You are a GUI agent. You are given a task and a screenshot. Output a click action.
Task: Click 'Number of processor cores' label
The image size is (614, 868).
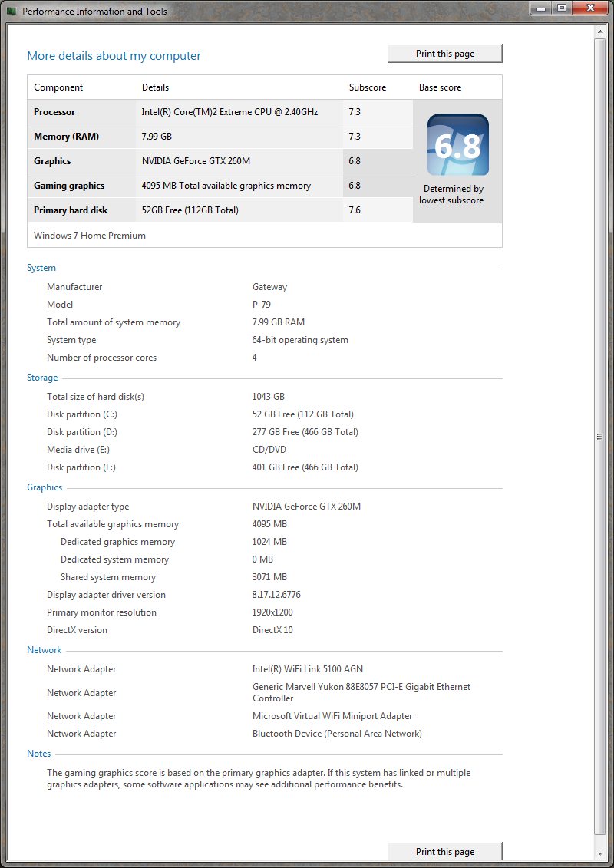[x=102, y=358]
